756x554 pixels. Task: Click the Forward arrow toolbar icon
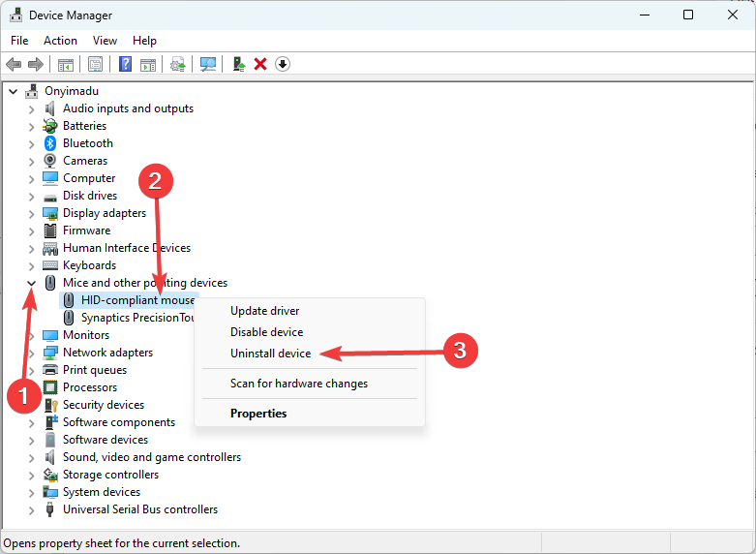pos(36,64)
